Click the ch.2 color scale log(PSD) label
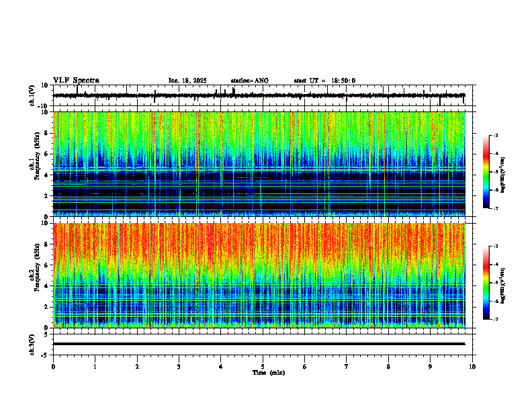 point(502,285)
